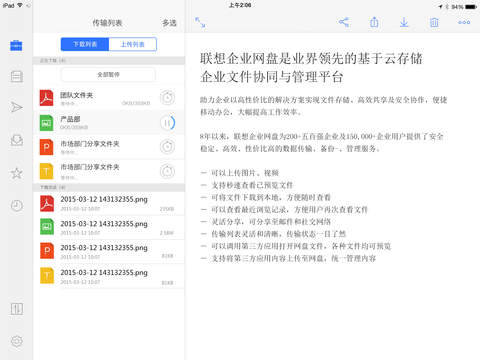Open the transfer arrows sidebar icon
The image size is (480, 360).
coord(16,309)
